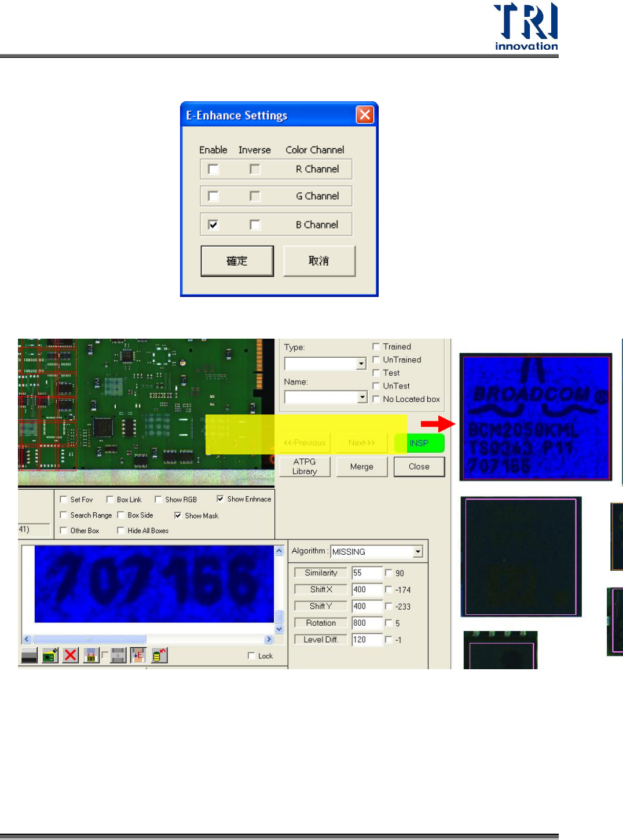The image size is (623, 840).
Task: Click the chip with red arrows icon
Action: (x=91, y=655)
